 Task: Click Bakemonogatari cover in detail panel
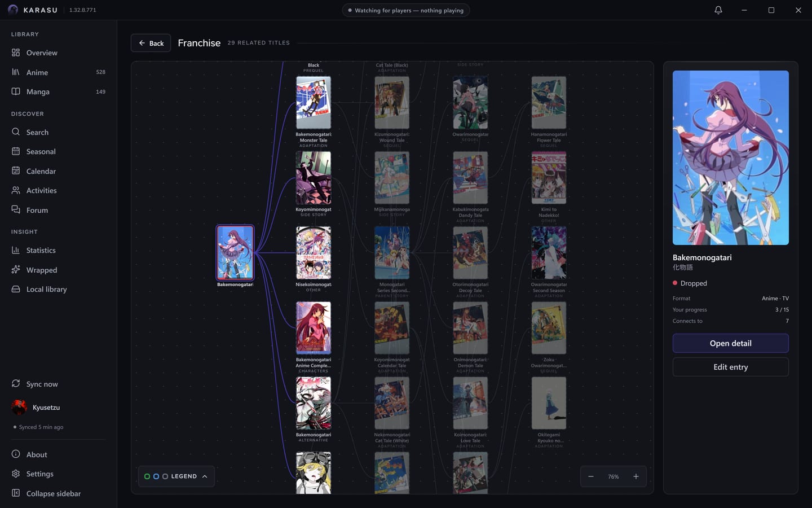pyautogui.click(x=730, y=157)
